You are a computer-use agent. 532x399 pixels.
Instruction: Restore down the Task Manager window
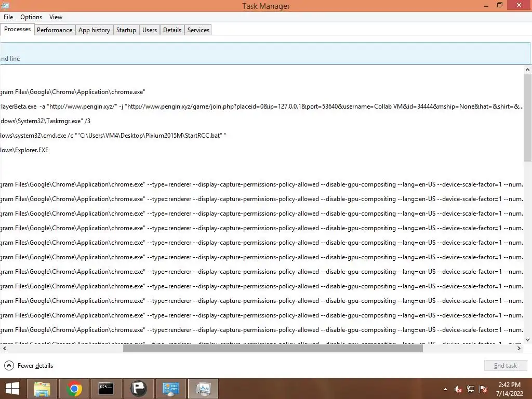pyautogui.click(x=499, y=5)
